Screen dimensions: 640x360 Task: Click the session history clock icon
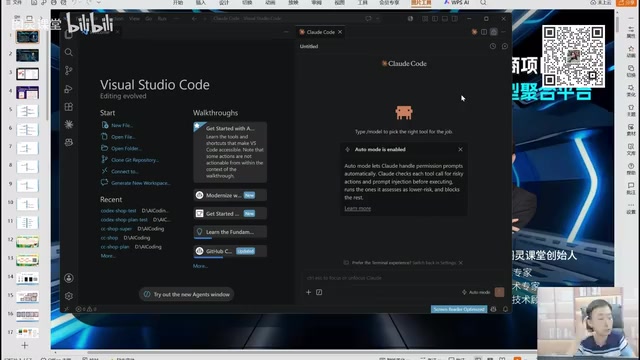[x=493, y=46]
